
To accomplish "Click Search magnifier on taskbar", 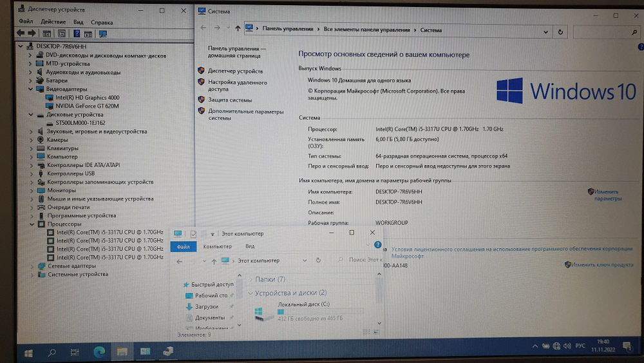I will coord(52,352).
